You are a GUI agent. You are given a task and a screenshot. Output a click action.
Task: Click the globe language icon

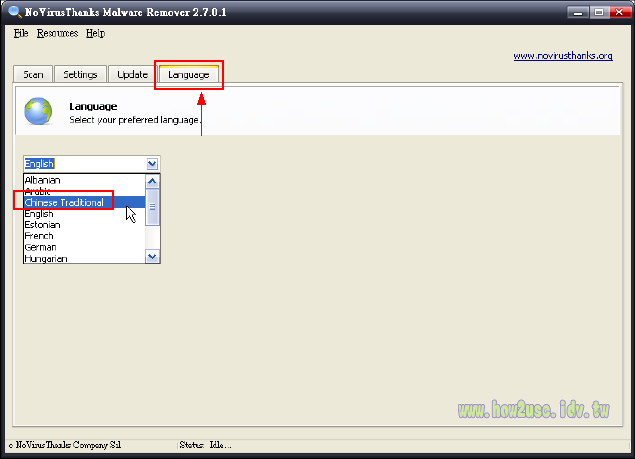(x=38, y=112)
